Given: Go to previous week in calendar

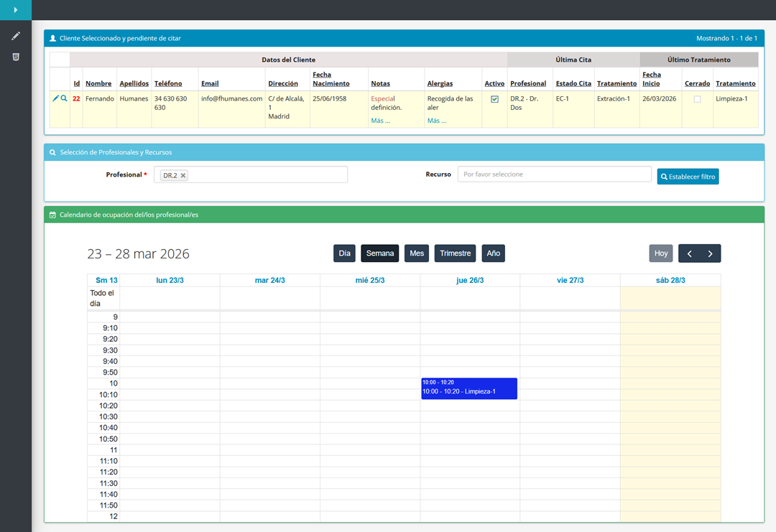Looking at the screenshot, I should (x=689, y=253).
